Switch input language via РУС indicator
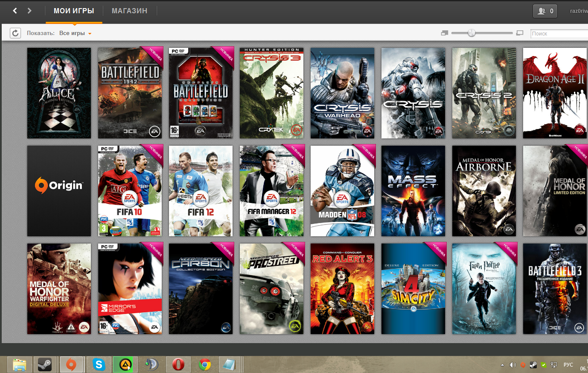588x373 pixels. pos(568,365)
